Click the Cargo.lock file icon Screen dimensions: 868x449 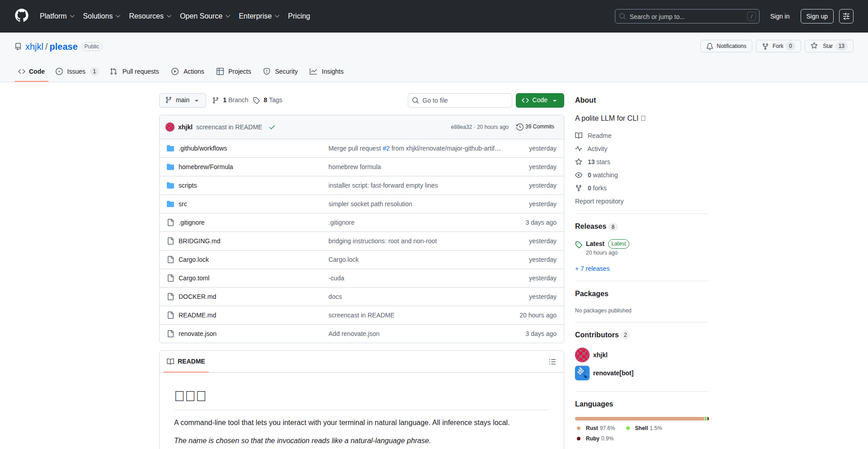[x=170, y=260]
